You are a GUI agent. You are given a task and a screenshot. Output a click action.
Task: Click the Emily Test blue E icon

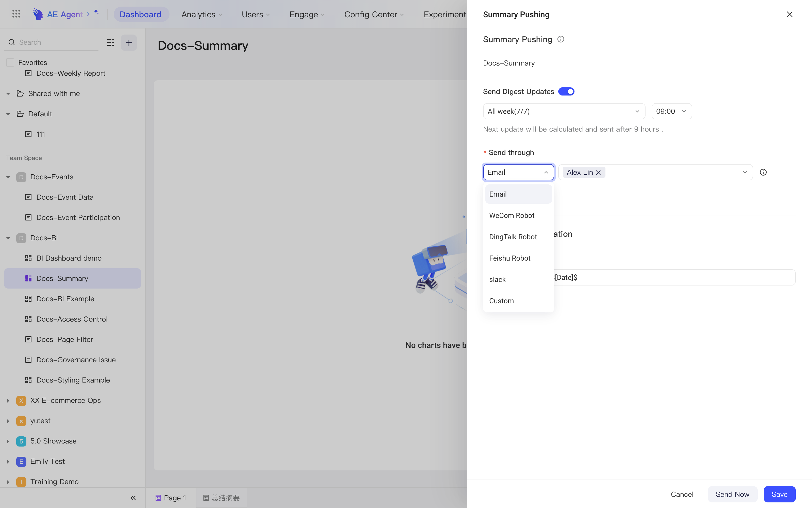point(21,462)
